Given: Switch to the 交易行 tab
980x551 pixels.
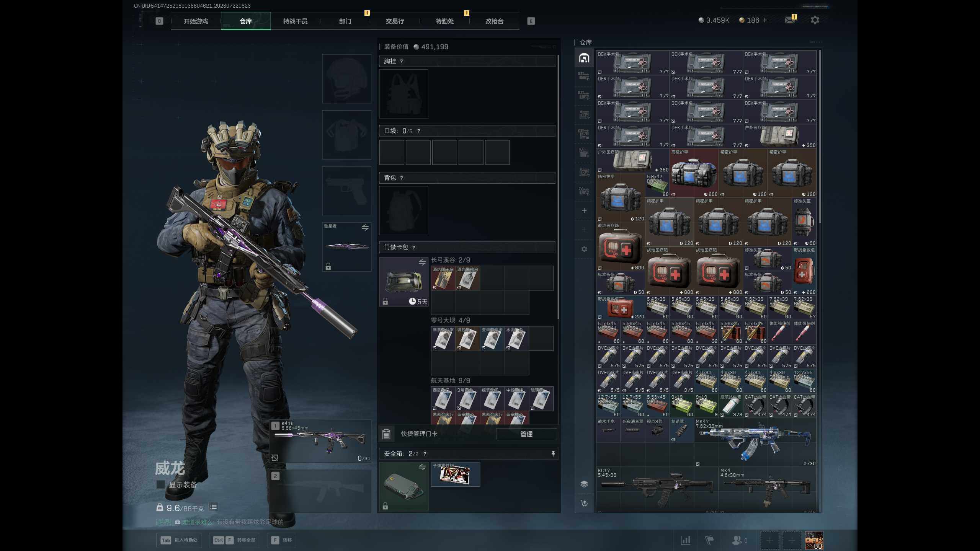Looking at the screenshot, I should click(395, 21).
